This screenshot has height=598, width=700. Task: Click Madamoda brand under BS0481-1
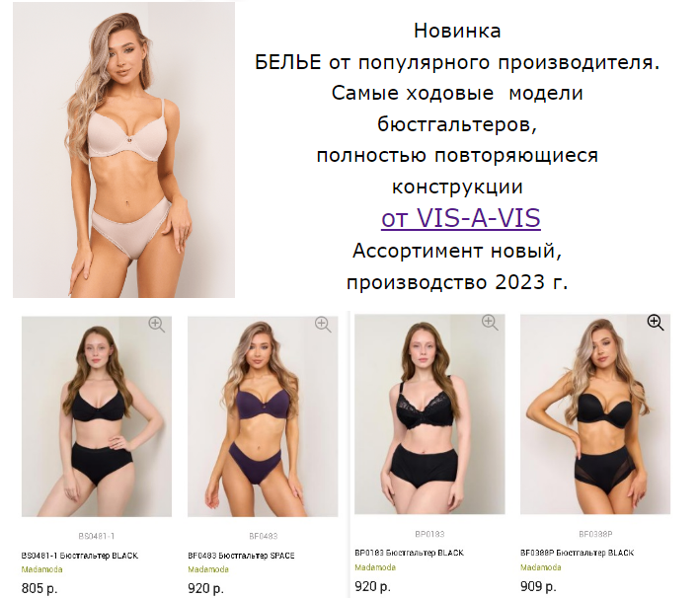(x=42, y=569)
